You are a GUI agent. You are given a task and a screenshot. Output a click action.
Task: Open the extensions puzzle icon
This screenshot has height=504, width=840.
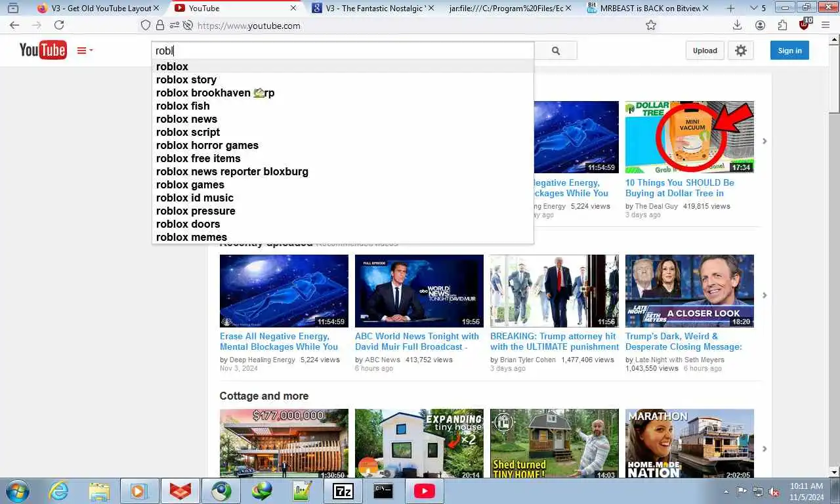pos(782,26)
